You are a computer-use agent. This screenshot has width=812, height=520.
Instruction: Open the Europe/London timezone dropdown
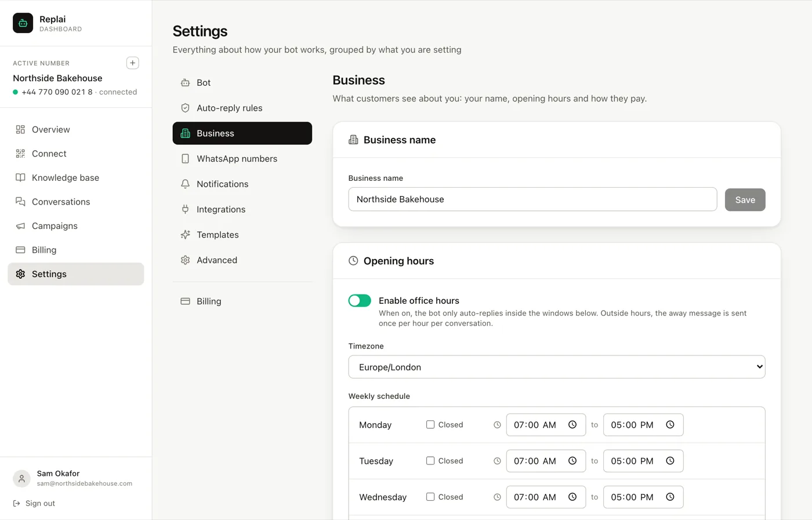557,367
